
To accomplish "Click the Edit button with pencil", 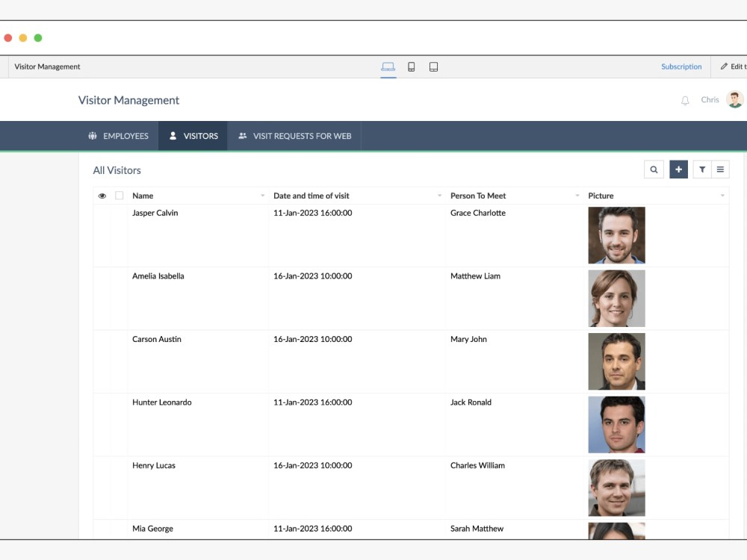I will pyautogui.click(x=734, y=66).
